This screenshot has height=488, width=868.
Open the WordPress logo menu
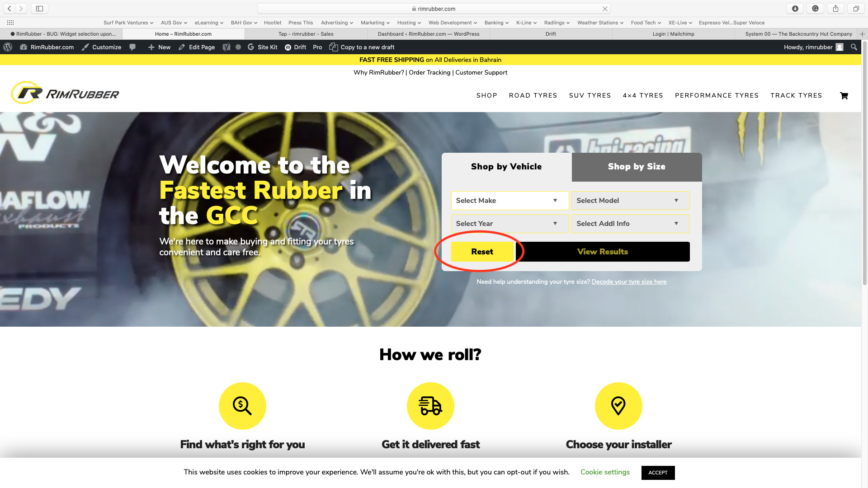[8, 47]
